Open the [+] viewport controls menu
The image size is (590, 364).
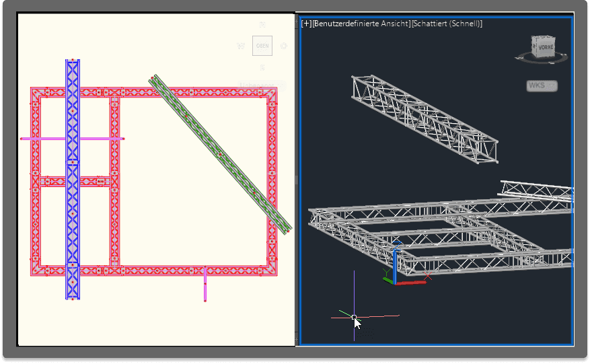click(x=307, y=24)
